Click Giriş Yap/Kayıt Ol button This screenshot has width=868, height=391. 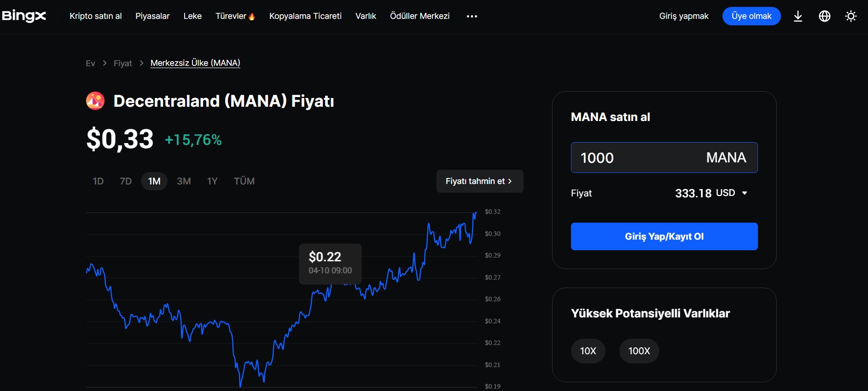[664, 236]
